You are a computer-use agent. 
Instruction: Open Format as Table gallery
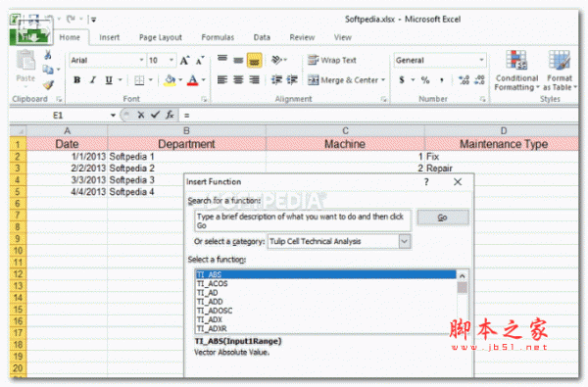click(560, 71)
